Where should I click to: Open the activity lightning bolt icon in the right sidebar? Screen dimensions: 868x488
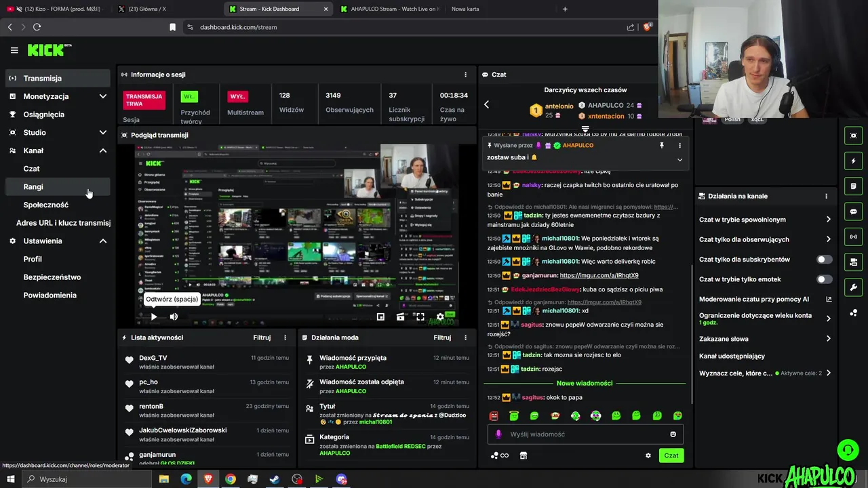pyautogui.click(x=853, y=161)
